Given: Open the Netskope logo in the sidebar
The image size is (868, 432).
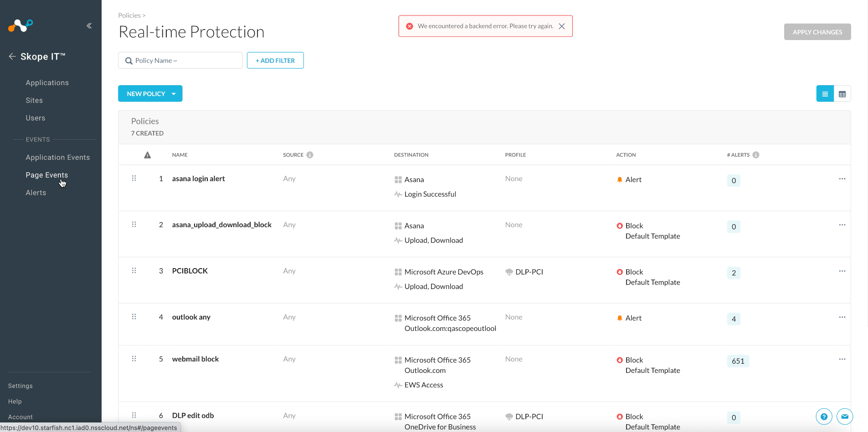Looking at the screenshot, I should (20, 26).
